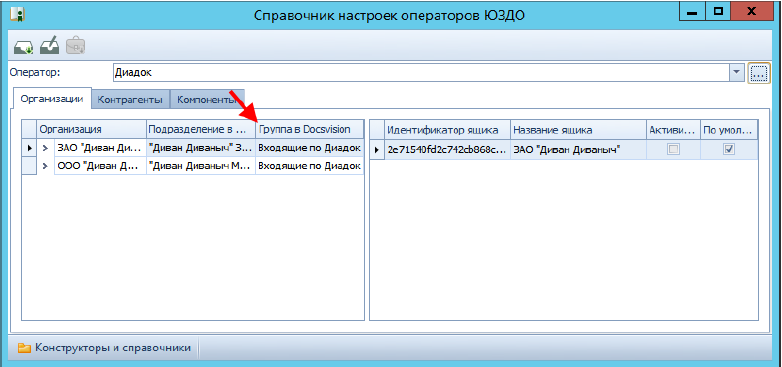Switch to the Организации tab
This screenshot has height=367, width=782.
52,99
